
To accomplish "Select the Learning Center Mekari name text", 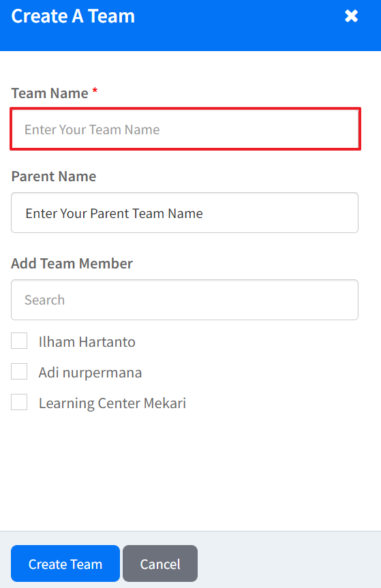I will 112,403.
